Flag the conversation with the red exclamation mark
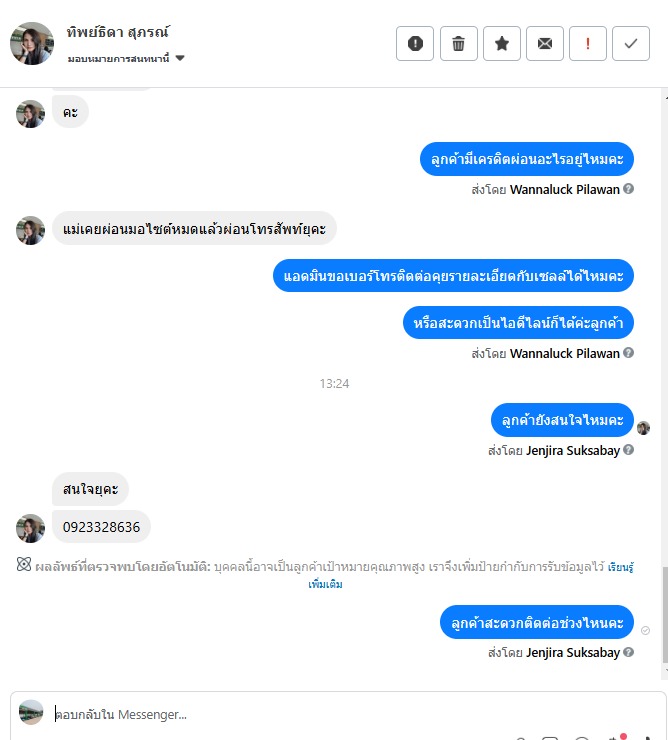 tap(587, 44)
